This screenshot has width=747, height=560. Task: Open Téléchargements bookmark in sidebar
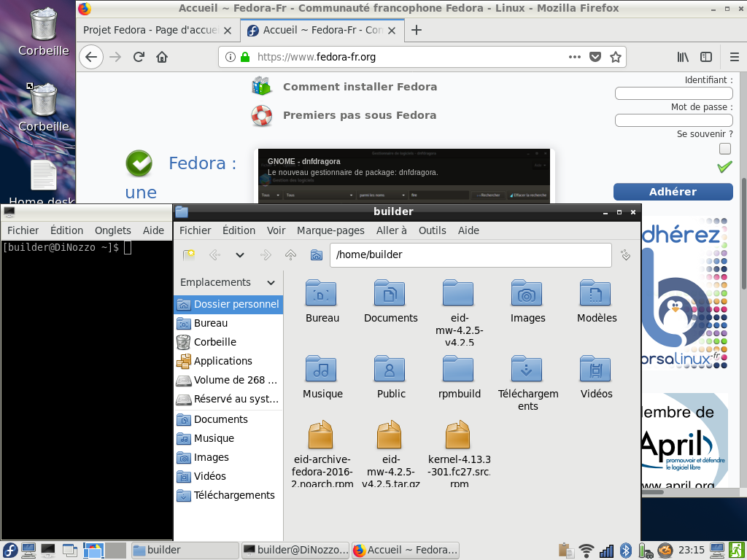228,495
